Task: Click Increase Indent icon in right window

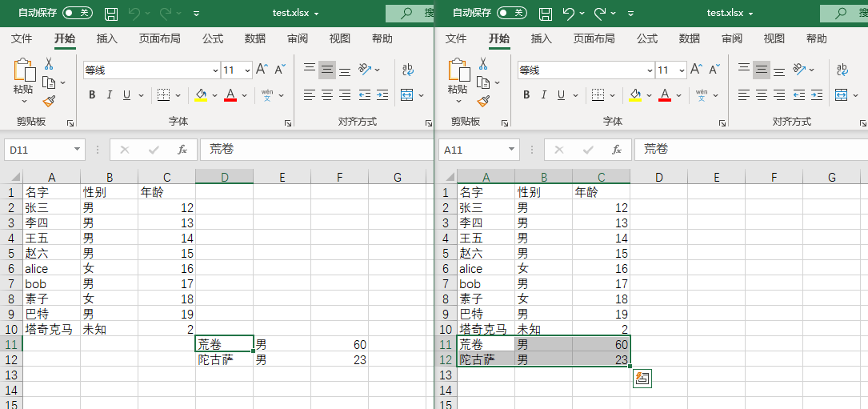Action: [817, 95]
